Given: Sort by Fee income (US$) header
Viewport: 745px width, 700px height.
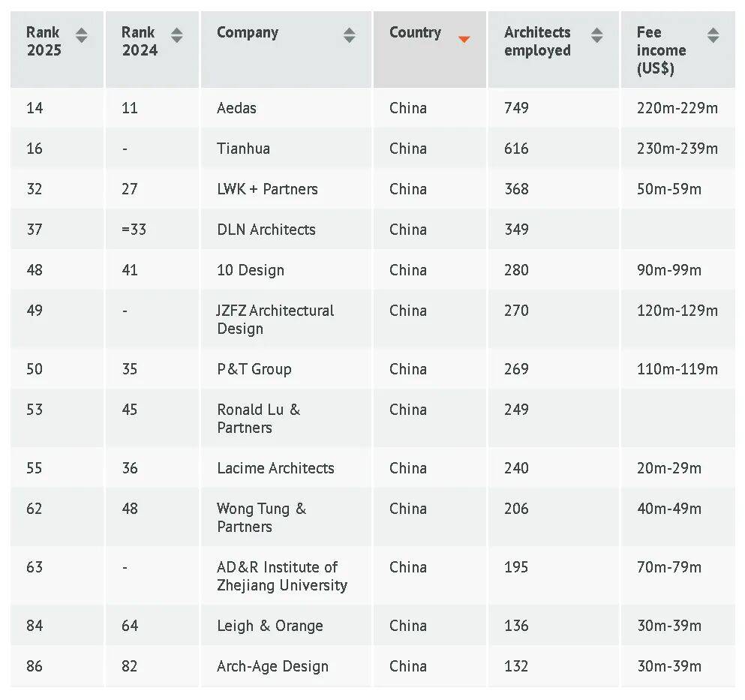Looking at the screenshot, I should pyautogui.click(x=661, y=50).
